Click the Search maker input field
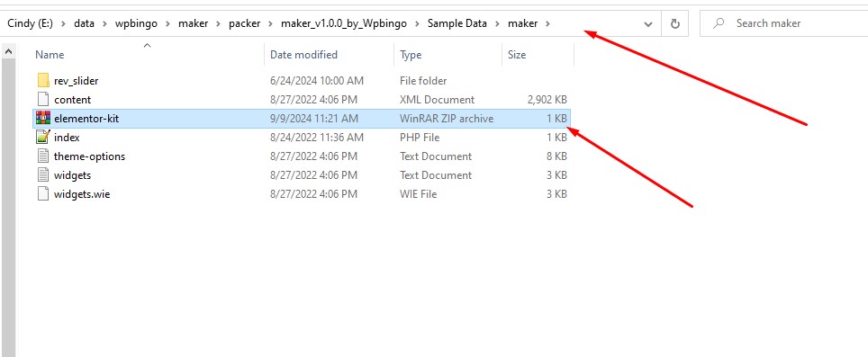This screenshot has height=357, width=868. click(783, 23)
